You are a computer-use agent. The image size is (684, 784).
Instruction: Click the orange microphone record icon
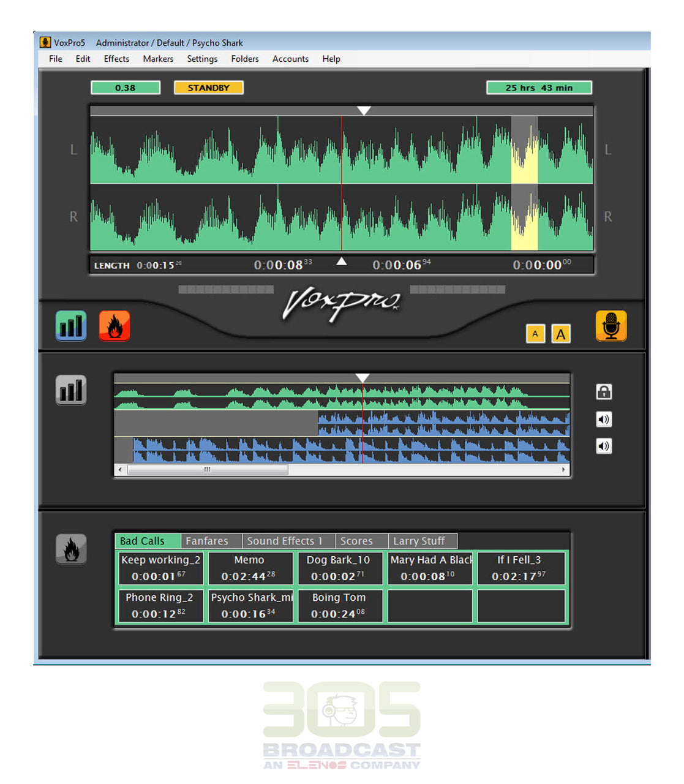[x=611, y=325]
